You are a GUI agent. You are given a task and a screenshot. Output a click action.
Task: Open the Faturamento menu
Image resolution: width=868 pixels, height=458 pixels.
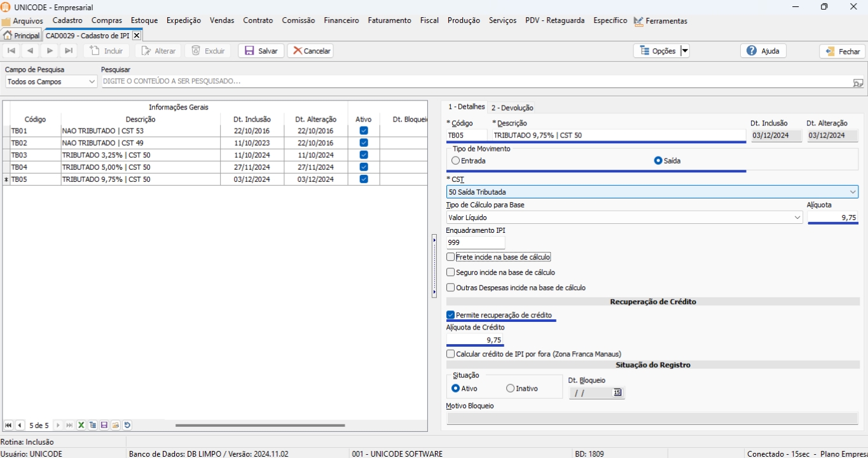click(x=389, y=20)
